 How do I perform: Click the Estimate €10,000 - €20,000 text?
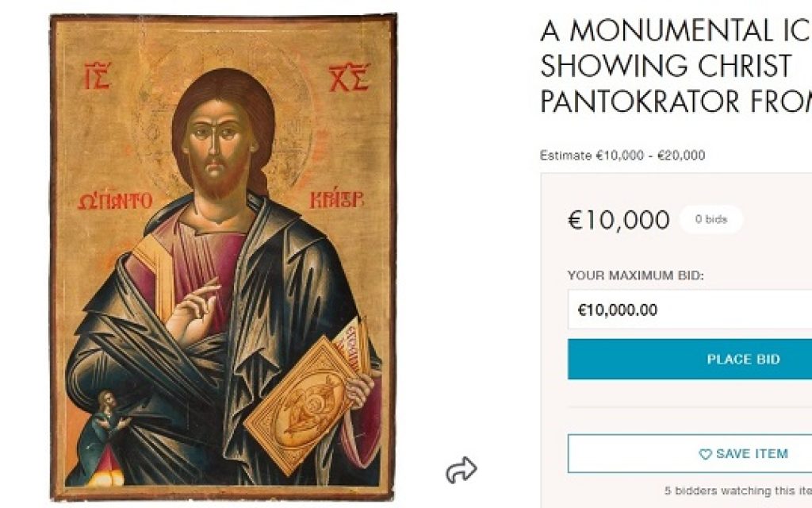(622, 156)
